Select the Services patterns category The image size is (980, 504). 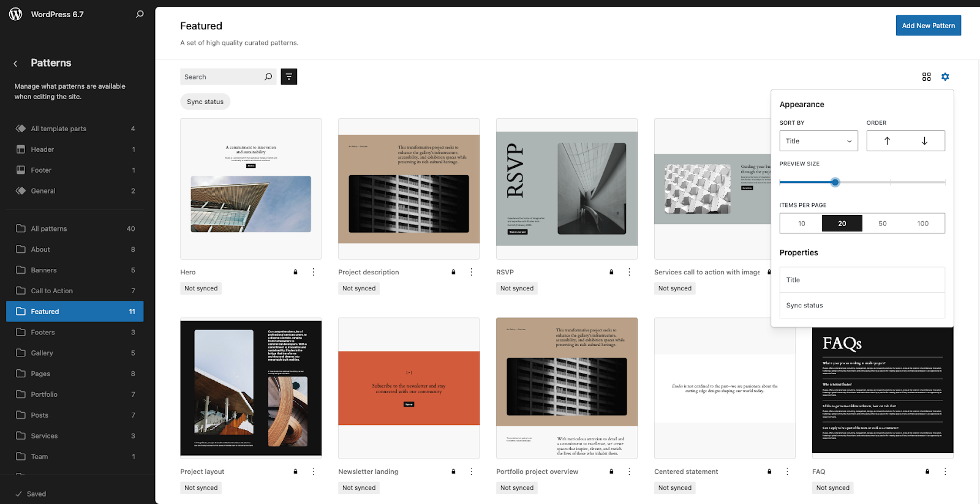pos(75,436)
